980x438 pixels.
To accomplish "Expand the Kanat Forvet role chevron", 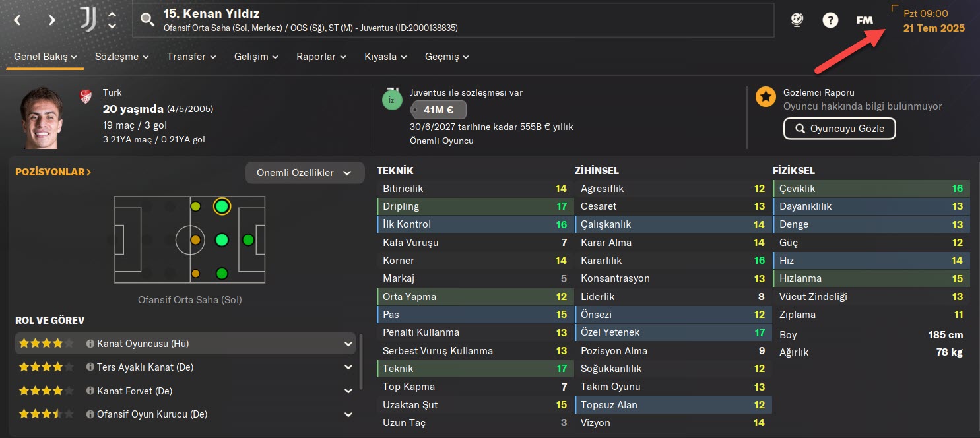I will point(348,391).
